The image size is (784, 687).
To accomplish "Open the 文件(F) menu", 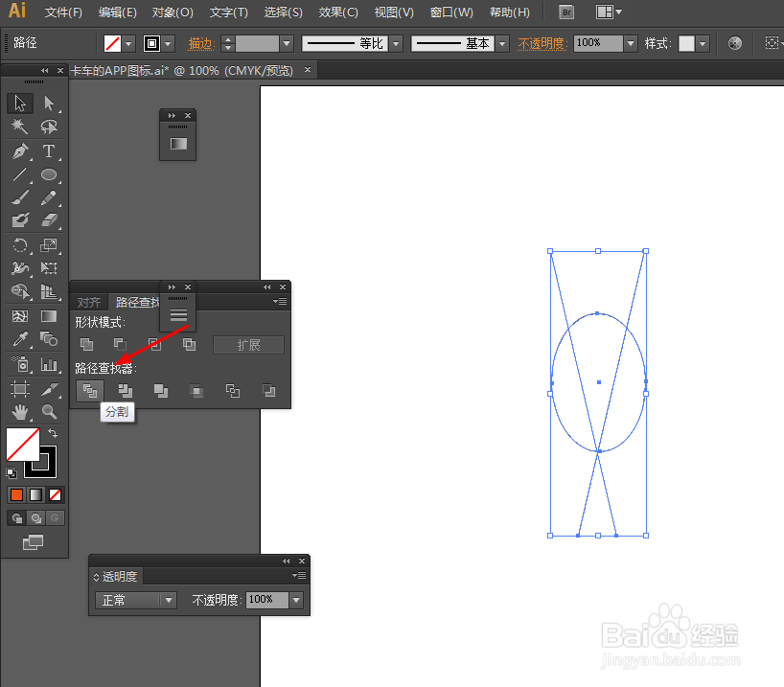I will (63, 12).
